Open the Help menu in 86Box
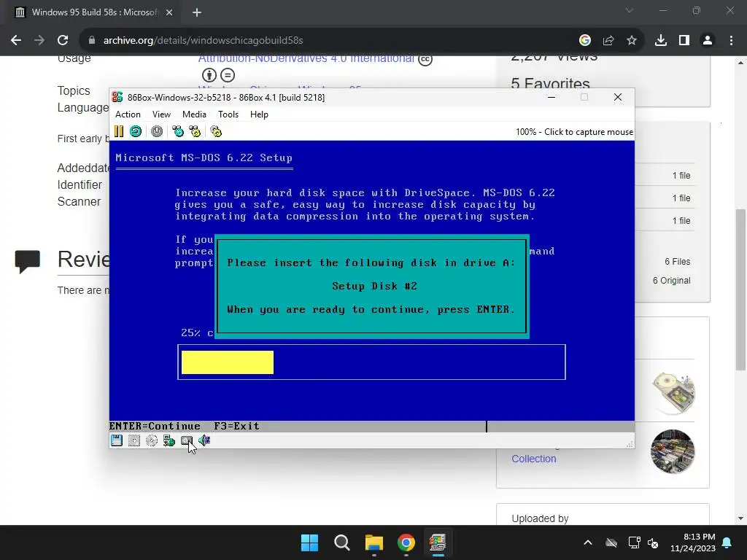 259,114
